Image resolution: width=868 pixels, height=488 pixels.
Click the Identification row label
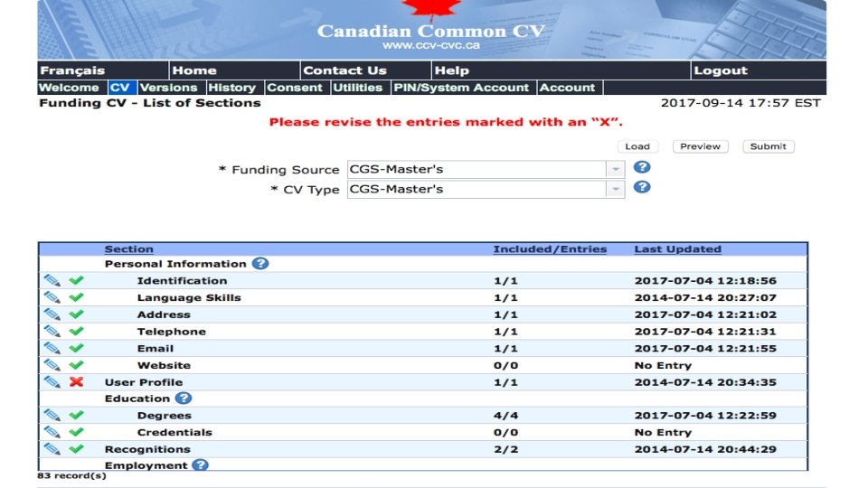[x=182, y=280]
